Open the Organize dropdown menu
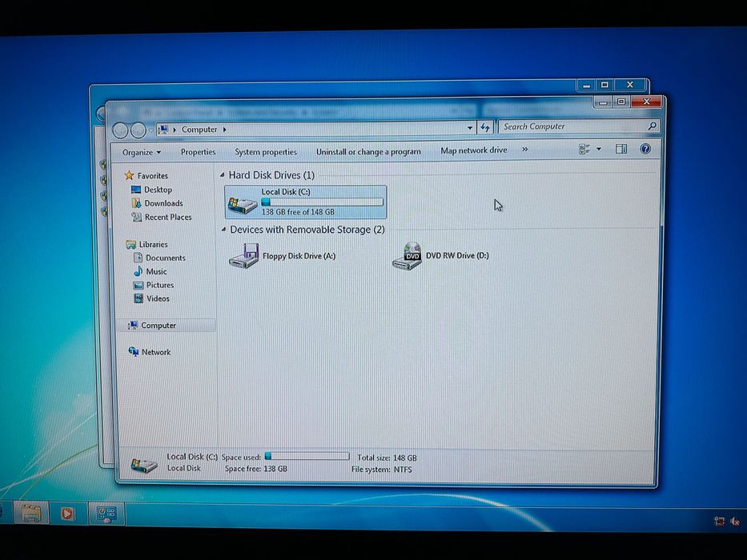The image size is (747, 560). click(x=142, y=152)
